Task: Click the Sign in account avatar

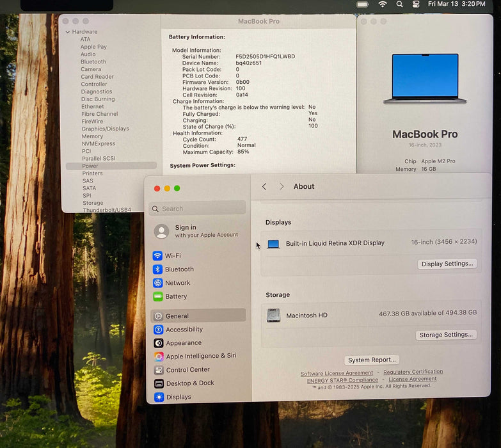Action: [x=162, y=231]
